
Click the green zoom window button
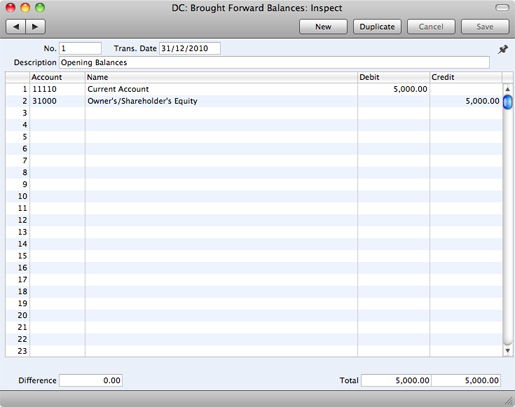tap(40, 7)
